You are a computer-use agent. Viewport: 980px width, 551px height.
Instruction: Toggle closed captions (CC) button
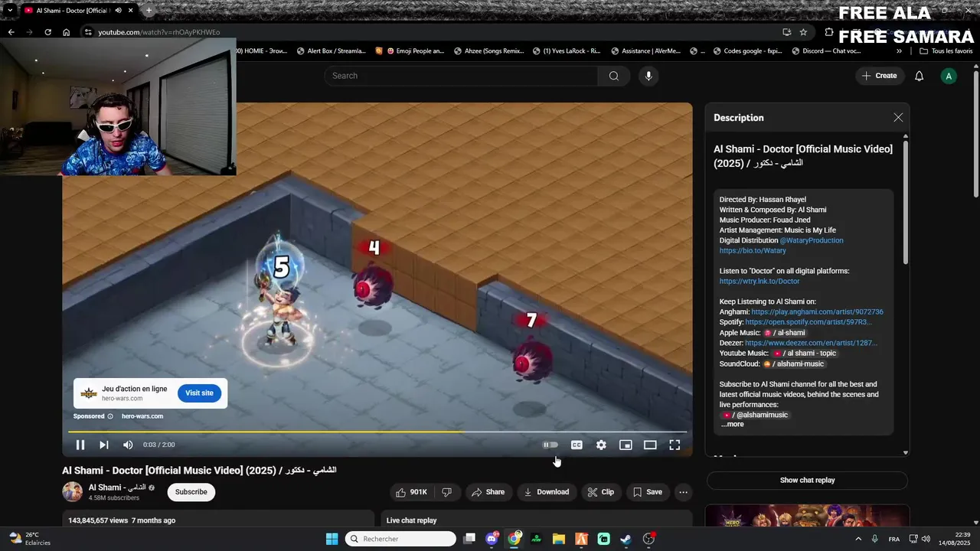pyautogui.click(x=577, y=445)
